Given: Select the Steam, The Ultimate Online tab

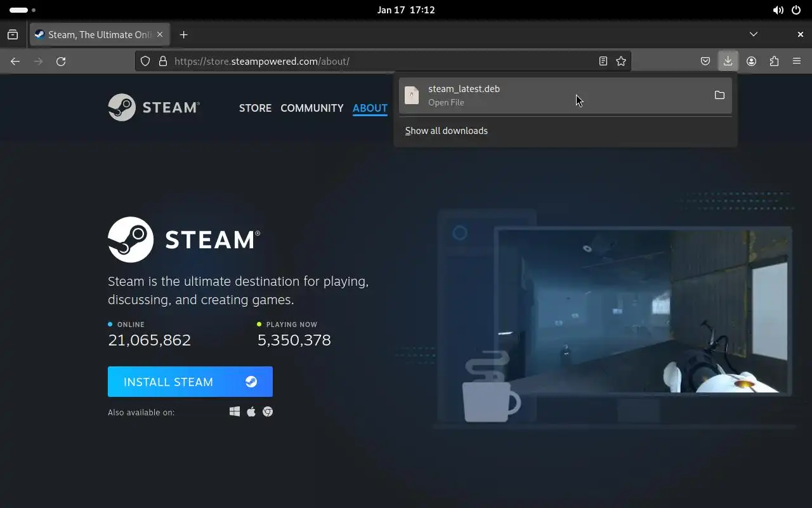Looking at the screenshot, I should pyautogui.click(x=100, y=34).
